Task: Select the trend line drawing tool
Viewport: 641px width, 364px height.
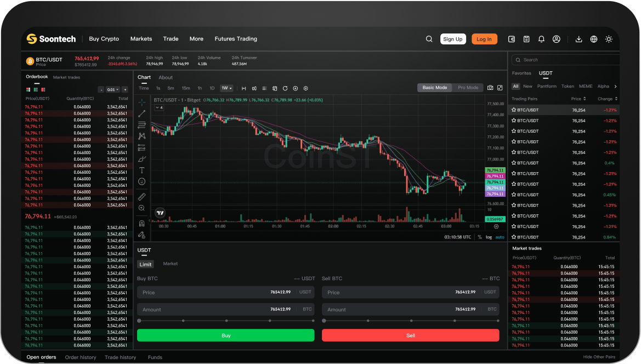Action: (142, 113)
